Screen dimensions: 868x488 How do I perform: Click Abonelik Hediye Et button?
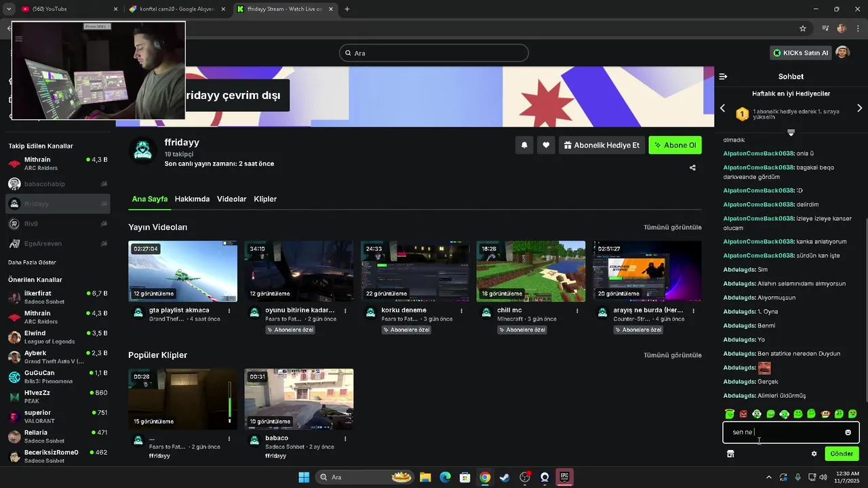click(601, 145)
